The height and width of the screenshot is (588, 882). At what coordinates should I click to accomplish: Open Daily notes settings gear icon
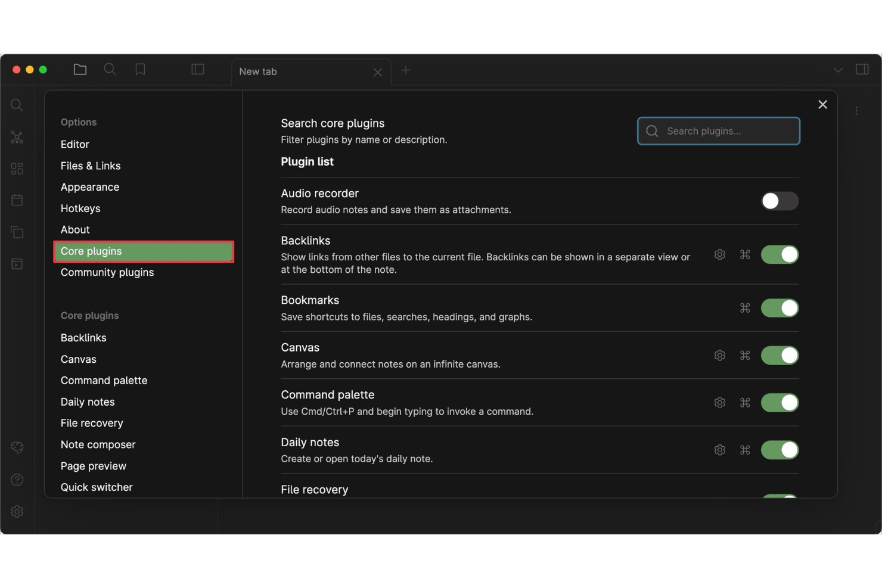719,450
